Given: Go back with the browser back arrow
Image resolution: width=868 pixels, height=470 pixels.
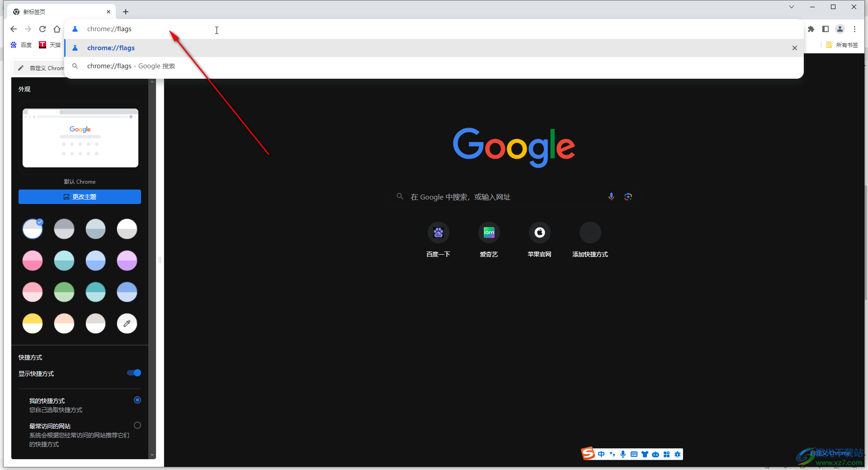Looking at the screenshot, I should point(14,29).
